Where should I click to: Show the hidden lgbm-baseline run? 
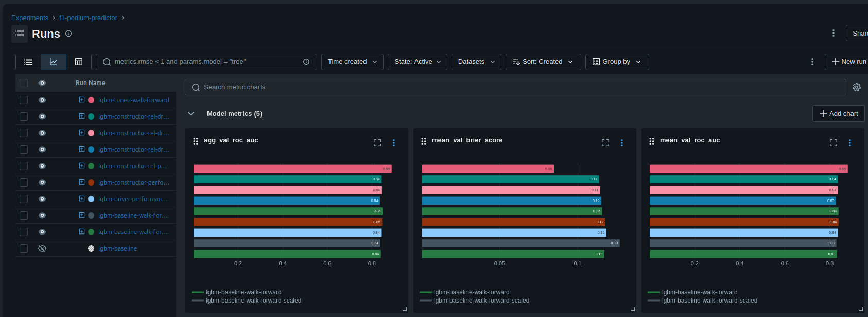point(42,248)
